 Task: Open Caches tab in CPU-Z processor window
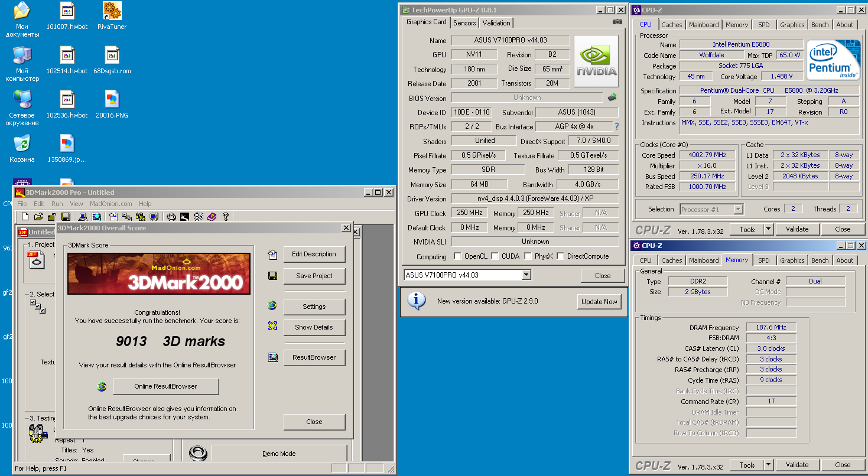[x=672, y=25]
